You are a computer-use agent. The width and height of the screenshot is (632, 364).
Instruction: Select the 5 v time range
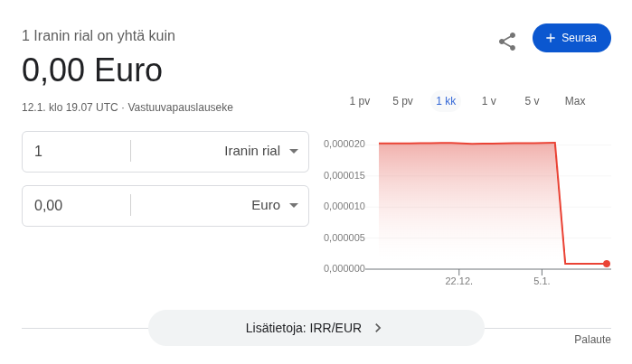(x=532, y=101)
